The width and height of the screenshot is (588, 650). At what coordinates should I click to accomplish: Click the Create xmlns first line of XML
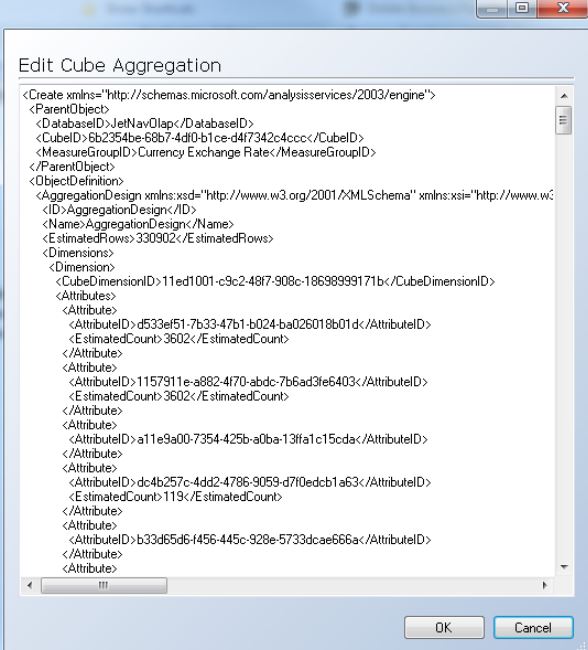(x=229, y=95)
